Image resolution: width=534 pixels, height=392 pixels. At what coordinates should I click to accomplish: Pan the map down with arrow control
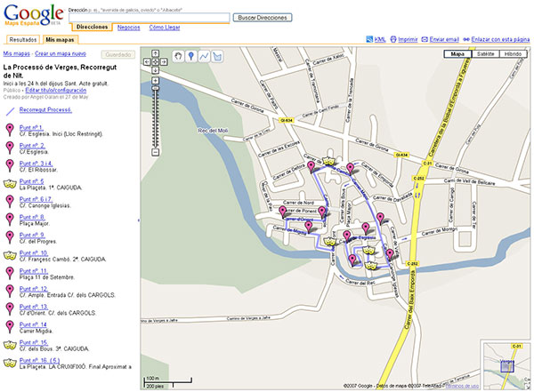pyautogui.click(x=155, y=70)
